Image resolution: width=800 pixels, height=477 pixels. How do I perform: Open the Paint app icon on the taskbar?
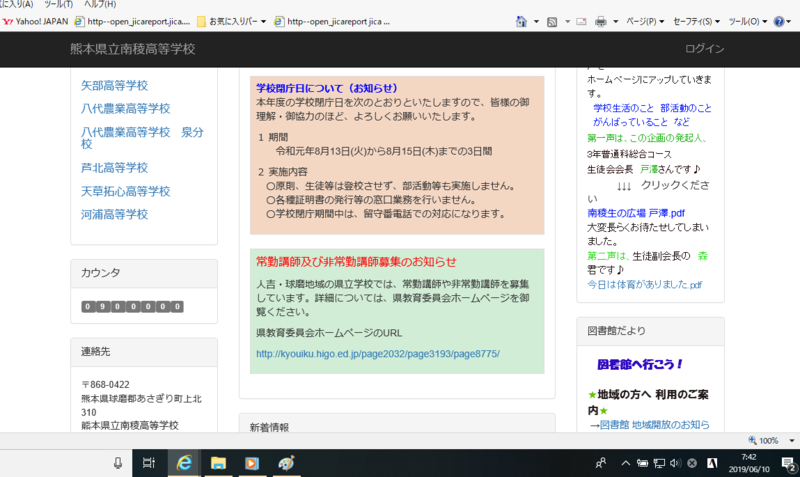(x=286, y=463)
